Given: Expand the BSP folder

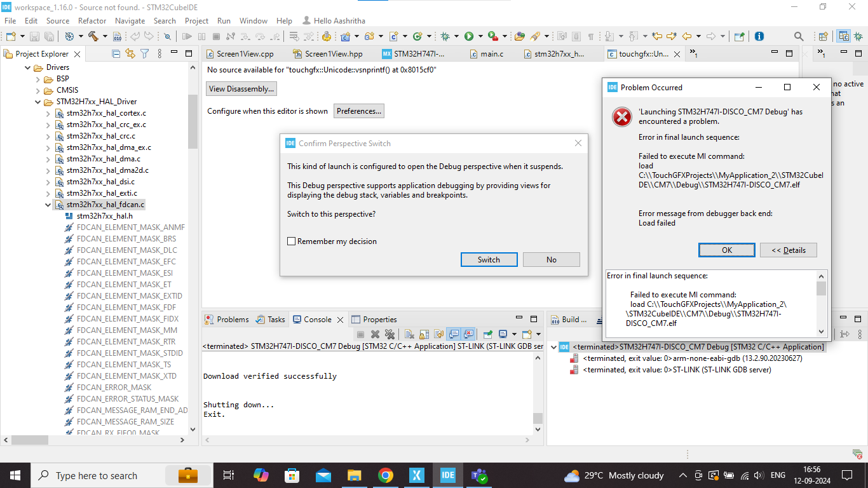Looking at the screenshot, I should (x=37, y=79).
